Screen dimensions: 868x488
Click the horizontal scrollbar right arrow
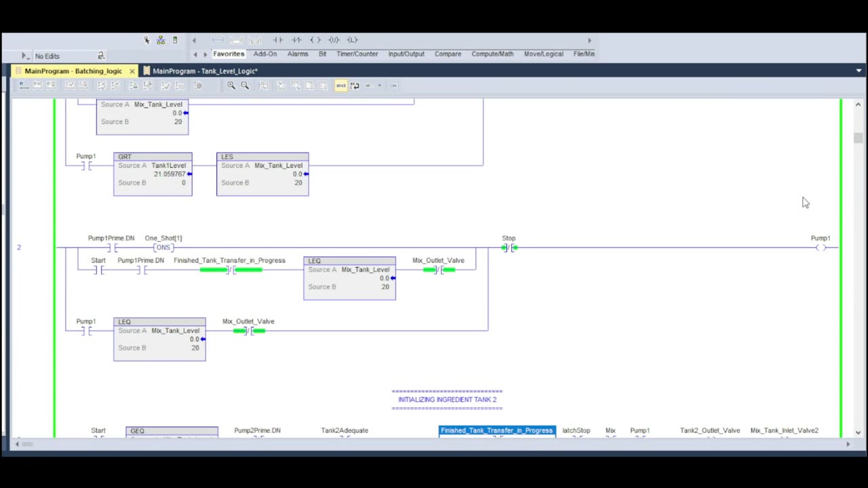(848, 444)
